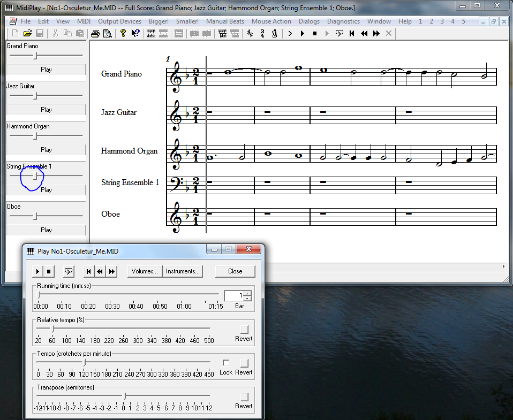Click the Close button in Play dialog
The height and width of the screenshot is (420, 513).
[235, 271]
